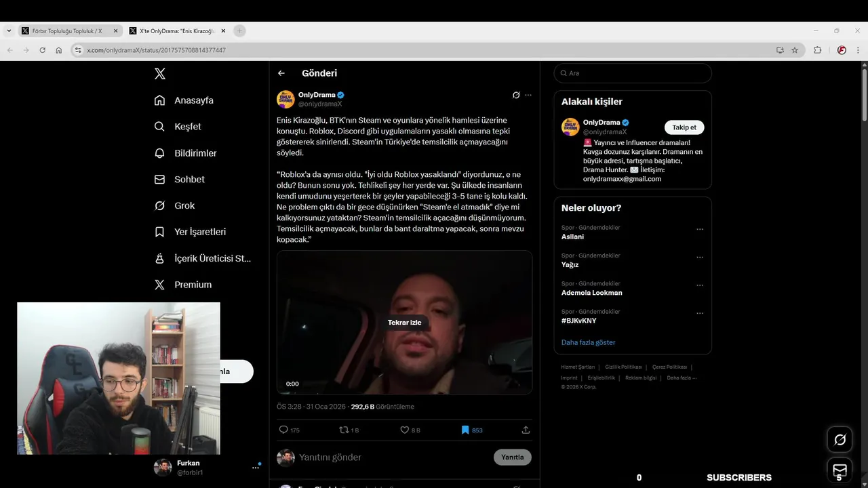The width and height of the screenshot is (868, 488).
Task: Open Reklam bilgisi footer link
Action: coord(641,378)
